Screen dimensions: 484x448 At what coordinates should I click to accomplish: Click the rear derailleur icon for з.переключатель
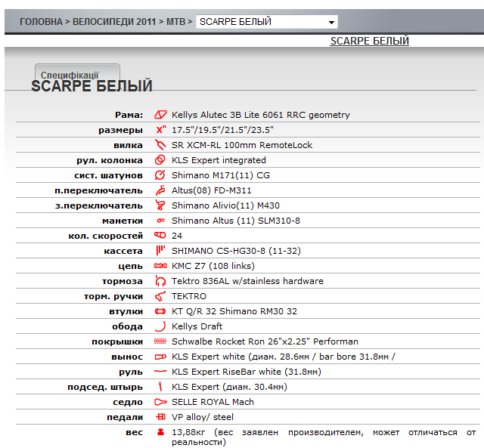click(x=160, y=205)
